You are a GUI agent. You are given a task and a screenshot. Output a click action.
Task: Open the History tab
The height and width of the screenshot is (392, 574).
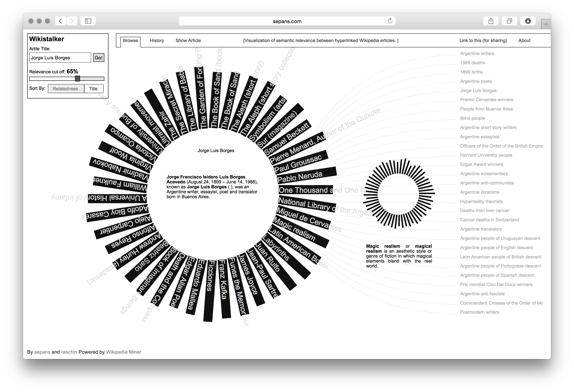pyautogui.click(x=157, y=40)
